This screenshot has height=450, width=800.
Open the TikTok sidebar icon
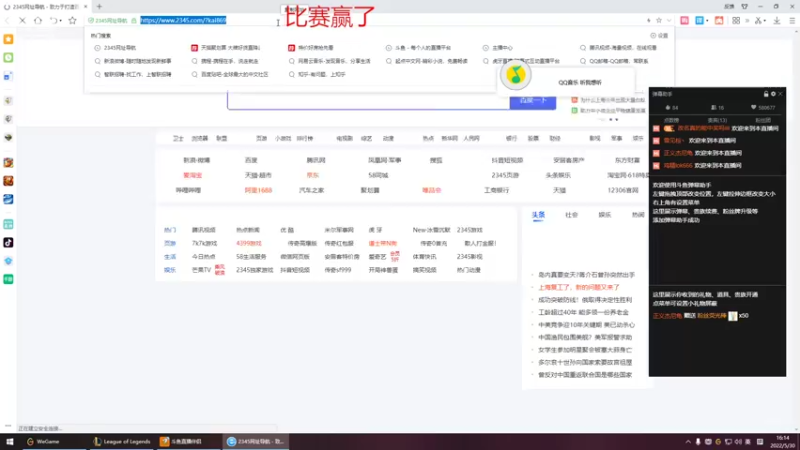click(8, 242)
